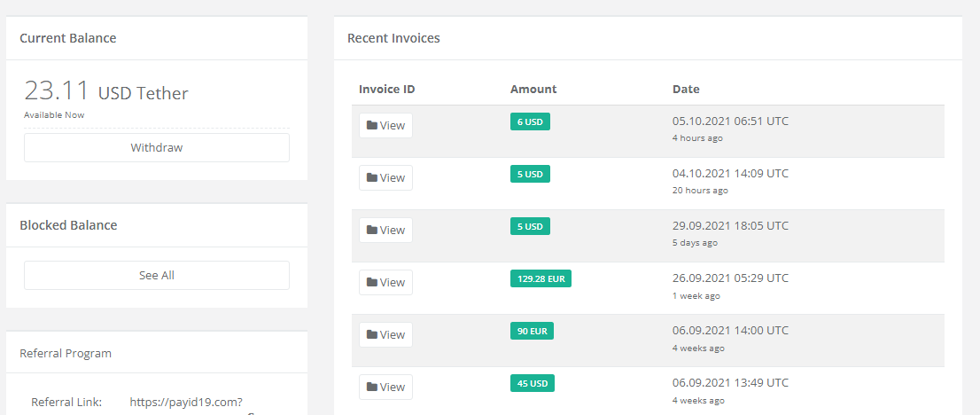Select the 90 EUR amount badge
This screenshot has height=415, width=980.
[532, 331]
